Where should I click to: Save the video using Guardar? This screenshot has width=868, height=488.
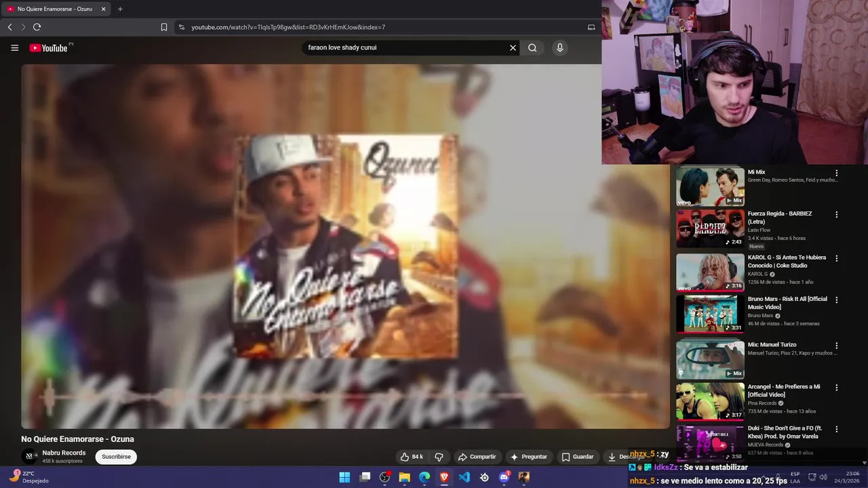pyautogui.click(x=578, y=457)
